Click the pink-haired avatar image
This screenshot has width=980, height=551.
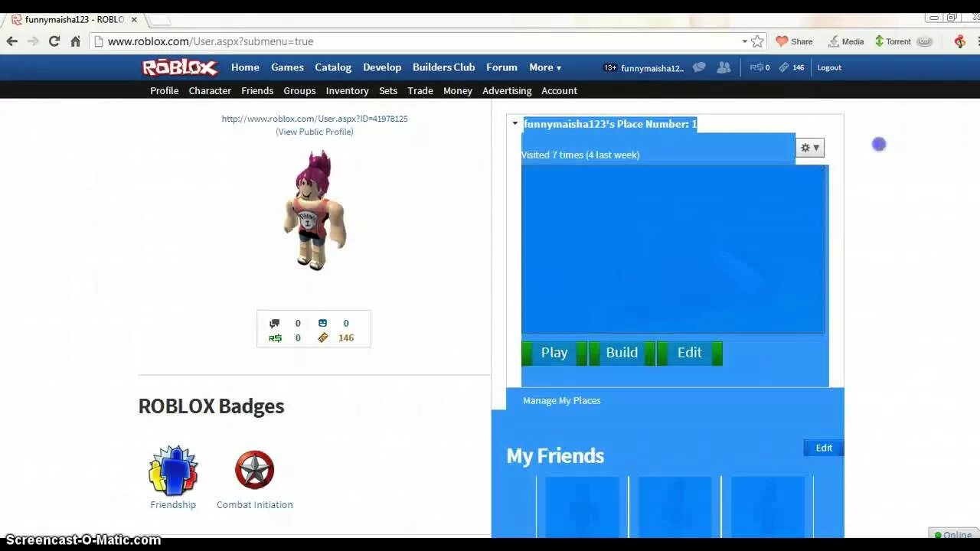(314, 210)
